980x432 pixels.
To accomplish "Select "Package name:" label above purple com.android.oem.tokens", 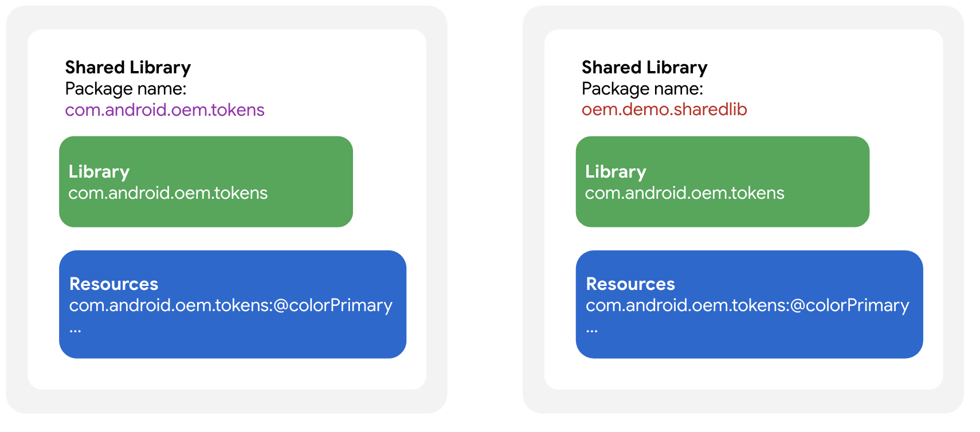I will pyautogui.click(x=126, y=89).
